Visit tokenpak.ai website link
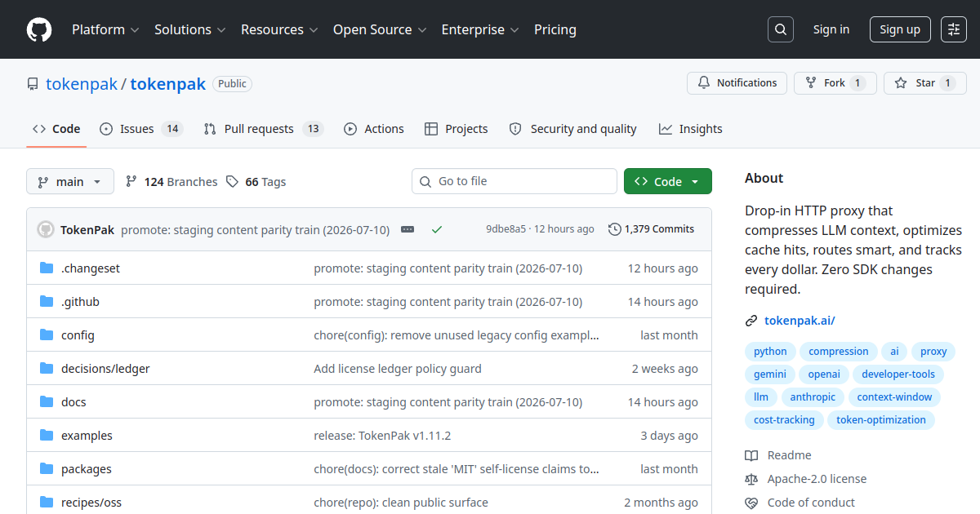 800,321
